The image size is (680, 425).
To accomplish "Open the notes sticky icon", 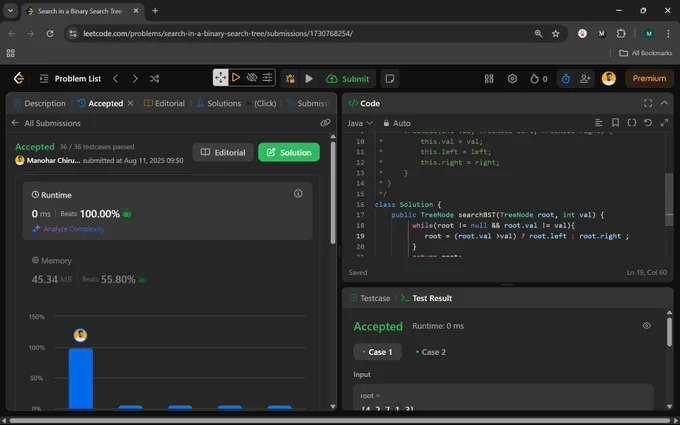I will point(389,78).
